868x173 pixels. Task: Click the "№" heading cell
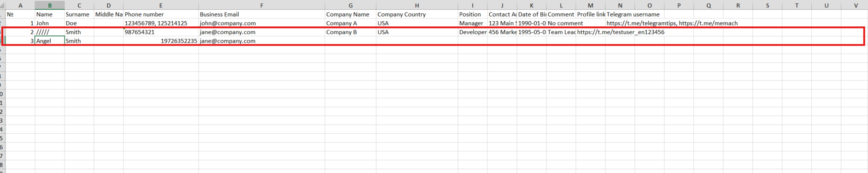point(20,14)
